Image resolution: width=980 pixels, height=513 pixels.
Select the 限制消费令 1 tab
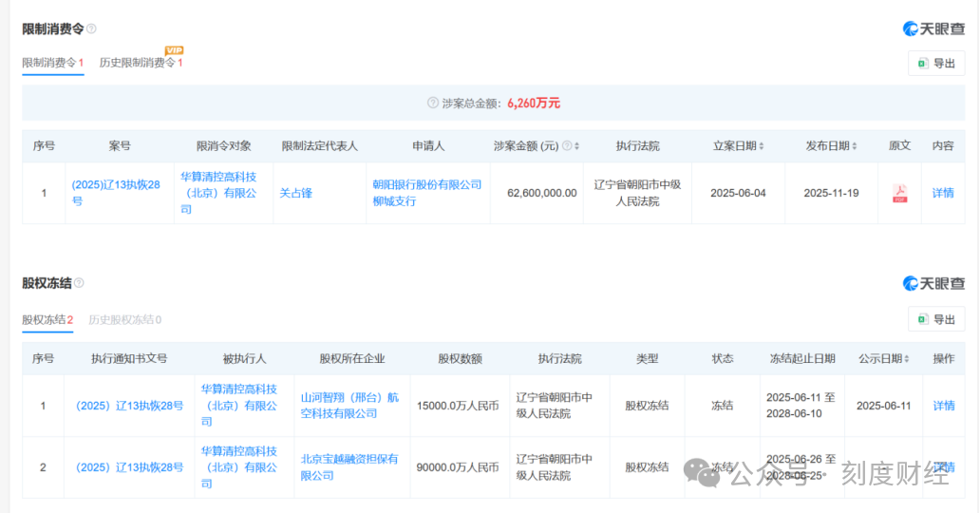[52, 63]
